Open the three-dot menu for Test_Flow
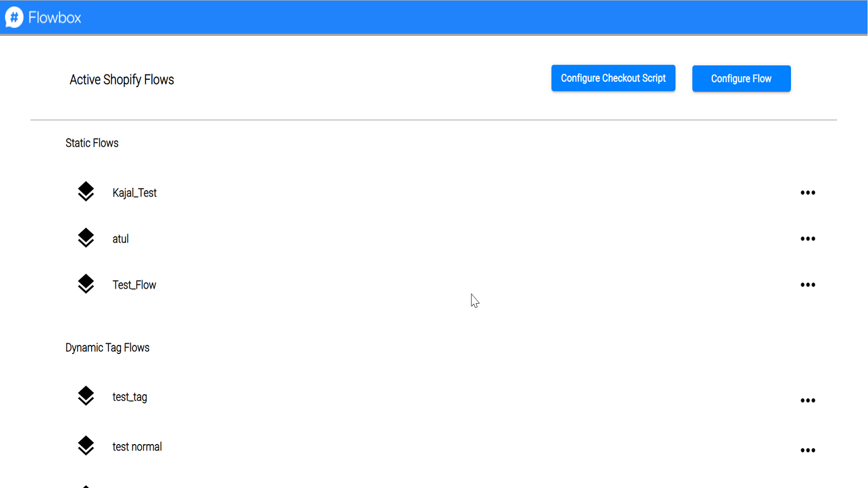Image resolution: width=868 pixels, height=488 pixels. 808,285
